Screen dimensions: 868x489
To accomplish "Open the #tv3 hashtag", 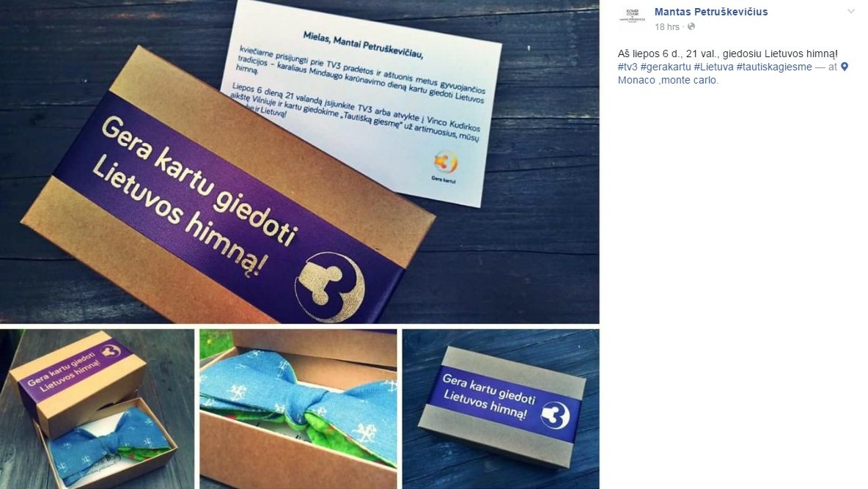I will point(628,67).
